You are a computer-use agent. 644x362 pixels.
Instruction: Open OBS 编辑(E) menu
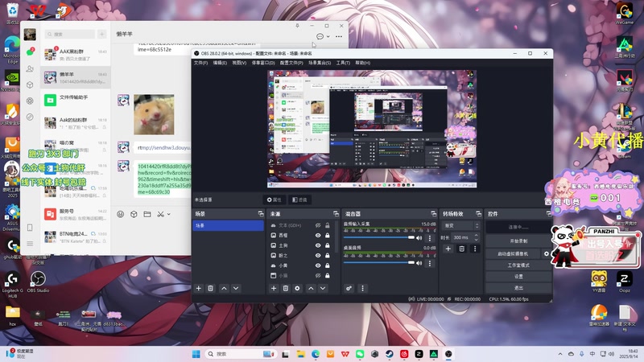pos(220,63)
